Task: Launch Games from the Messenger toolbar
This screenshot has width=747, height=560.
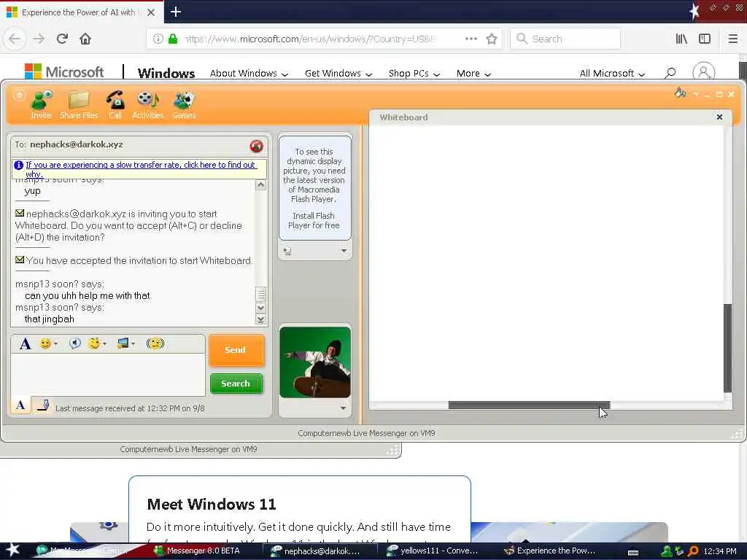Action: [x=185, y=105]
